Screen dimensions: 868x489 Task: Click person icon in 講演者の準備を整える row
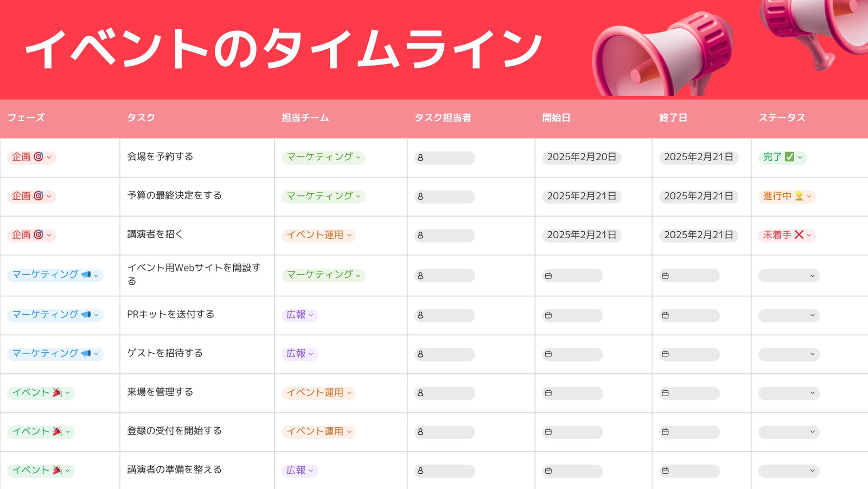point(420,471)
